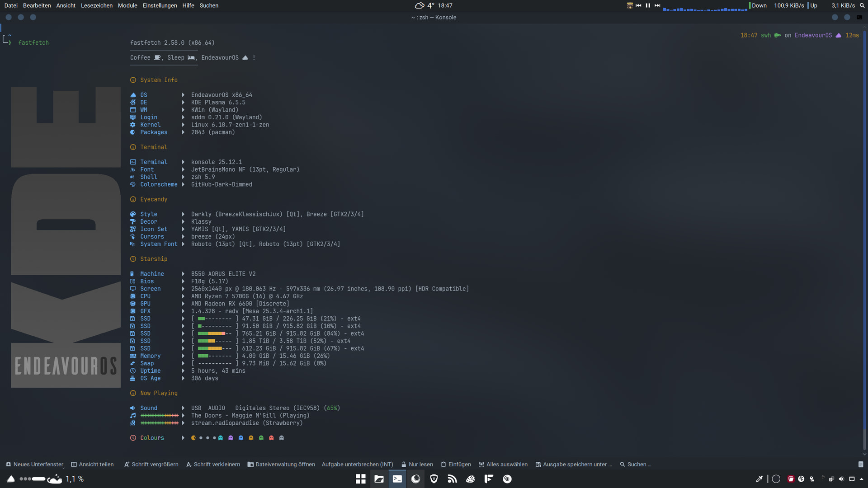Expand hidden system tray icons arrow
The image size is (868, 488).
click(x=861, y=479)
